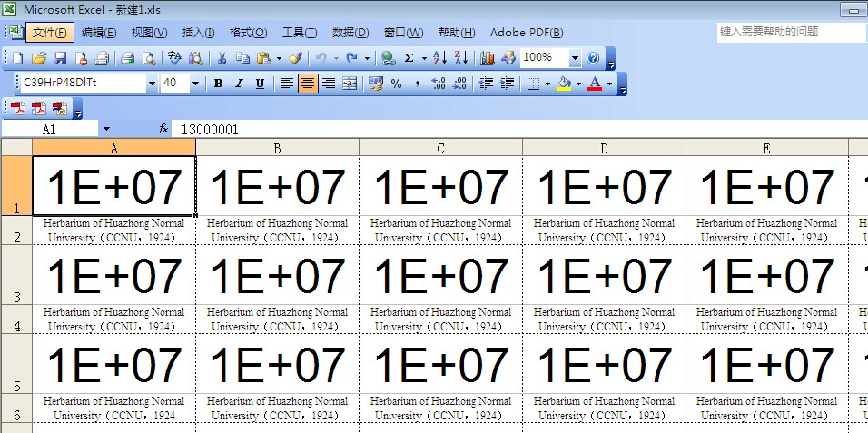This screenshot has height=433, width=868.
Task: Expand the font name list C39HrP48DlTt
Action: (x=152, y=84)
